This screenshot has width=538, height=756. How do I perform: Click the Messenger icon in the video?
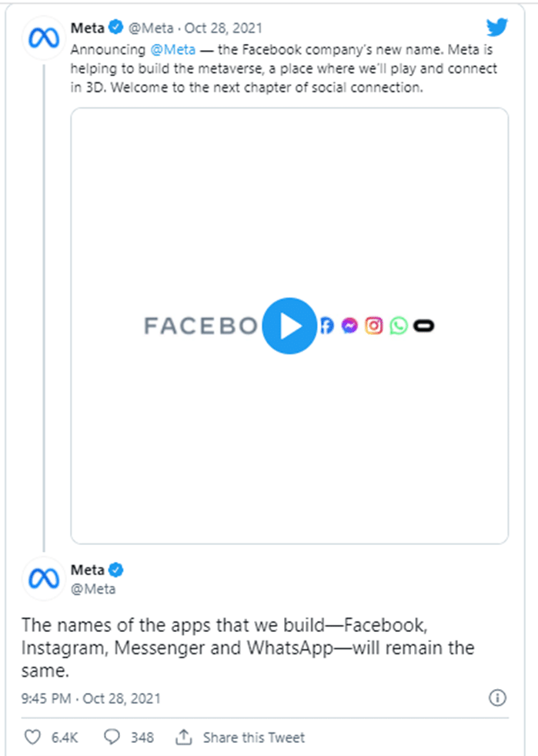tap(349, 326)
